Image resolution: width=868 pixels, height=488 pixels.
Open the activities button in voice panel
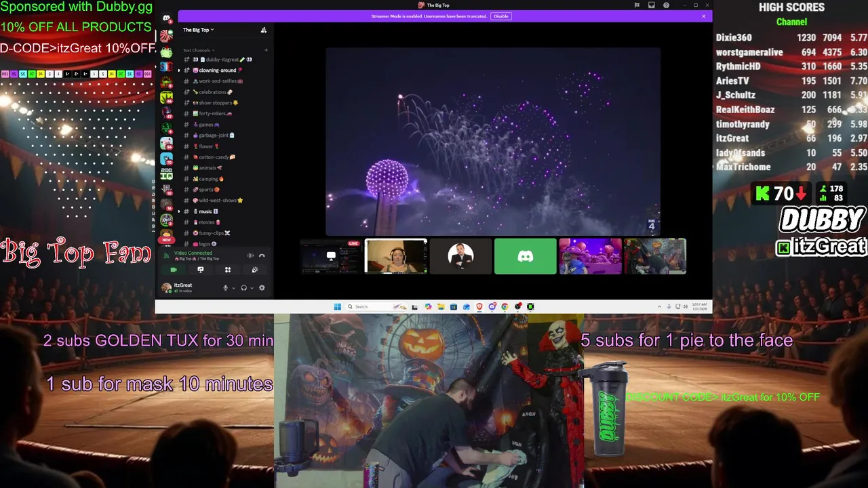click(x=228, y=270)
